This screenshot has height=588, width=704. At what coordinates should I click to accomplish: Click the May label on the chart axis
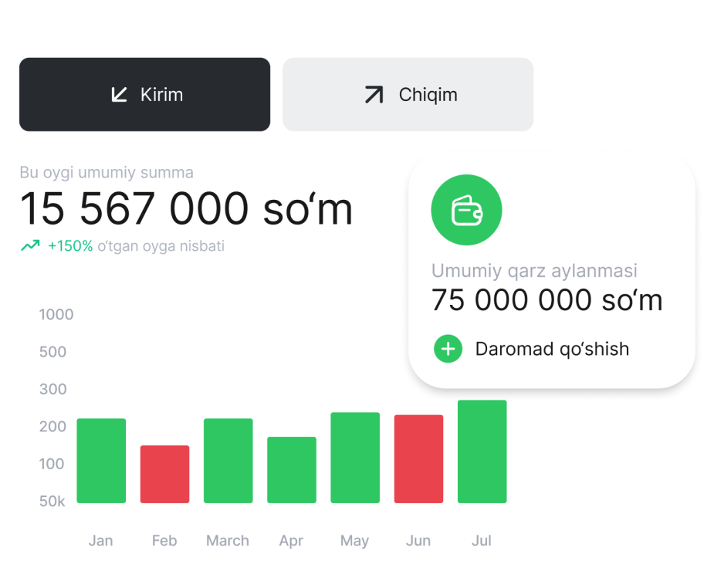[x=354, y=540]
